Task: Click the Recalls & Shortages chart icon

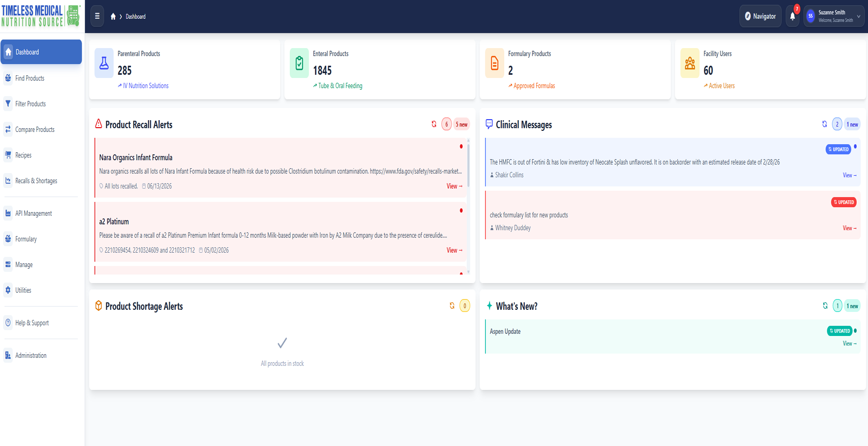Action: tap(8, 181)
